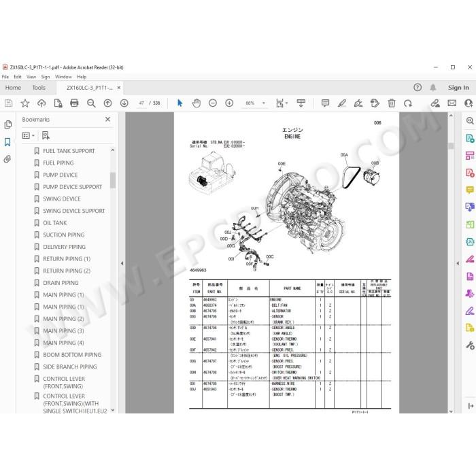476x476 pixels.
Task: Open the SUCTION PIPING bookmark
Action: [x=64, y=235]
